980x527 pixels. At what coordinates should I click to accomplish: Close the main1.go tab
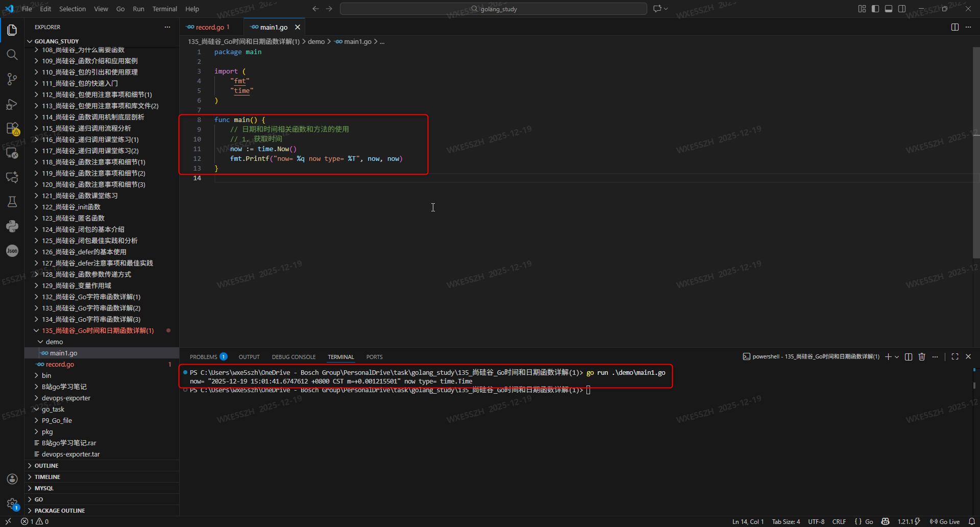(298, 27)
